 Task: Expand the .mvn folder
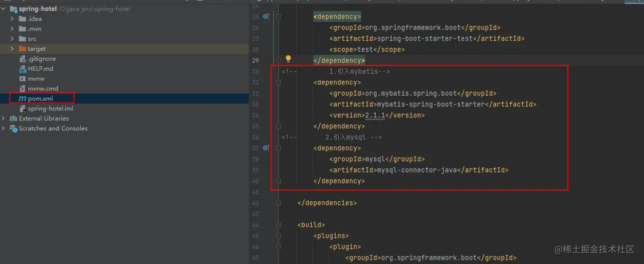13,29
